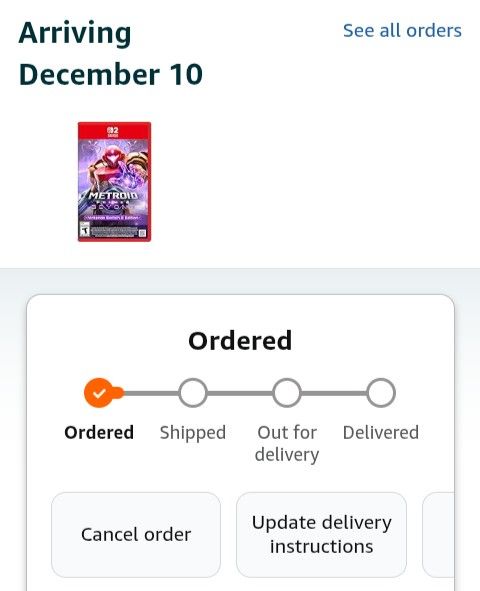This screenshot has height=591, width=480.
Task: Select the Shipped step circle
Action: [x=193, y=393]
